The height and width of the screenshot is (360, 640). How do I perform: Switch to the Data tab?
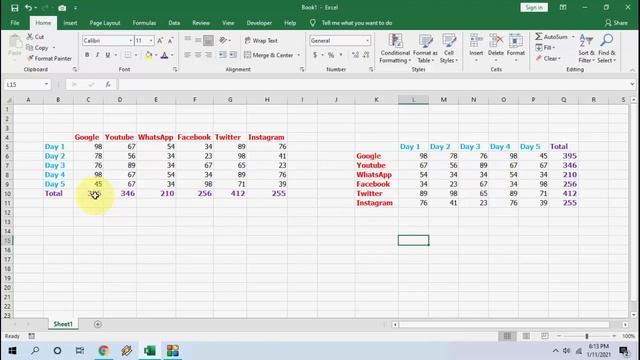point(174,23)
